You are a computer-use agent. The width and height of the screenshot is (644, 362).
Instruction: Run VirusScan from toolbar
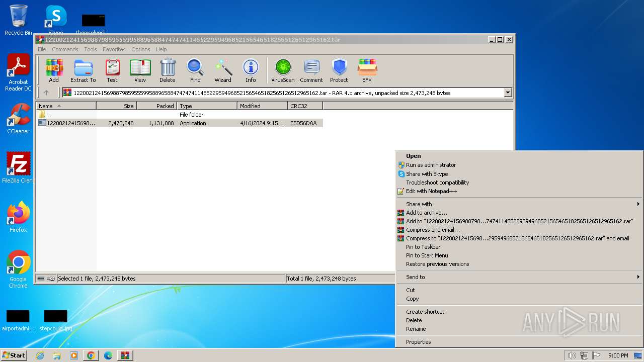283,70
